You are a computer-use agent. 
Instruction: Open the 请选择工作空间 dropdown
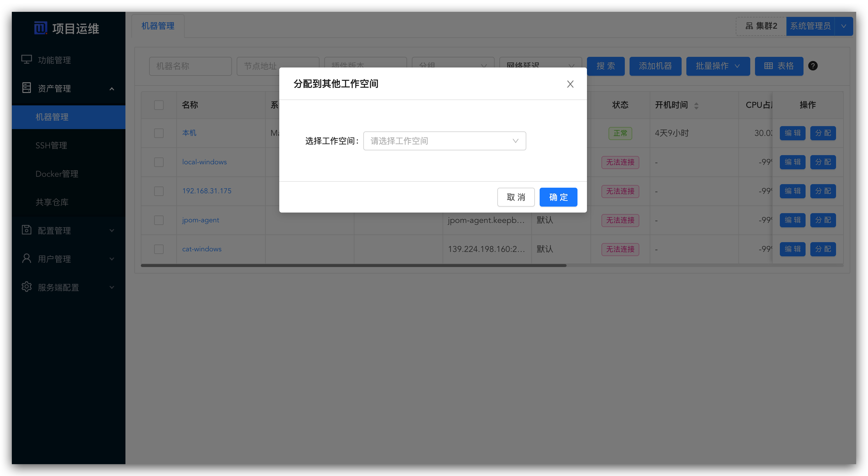pyautogui.click(x=444, y=141)
